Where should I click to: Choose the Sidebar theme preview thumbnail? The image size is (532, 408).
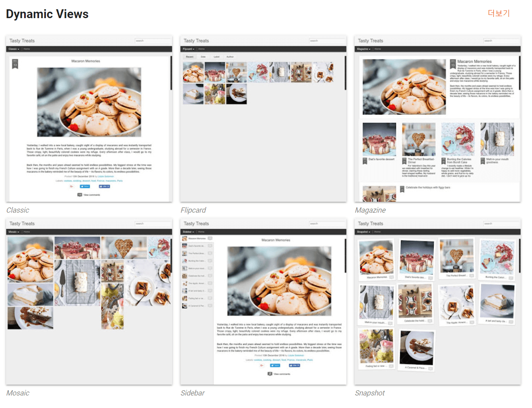coord(263,301)
